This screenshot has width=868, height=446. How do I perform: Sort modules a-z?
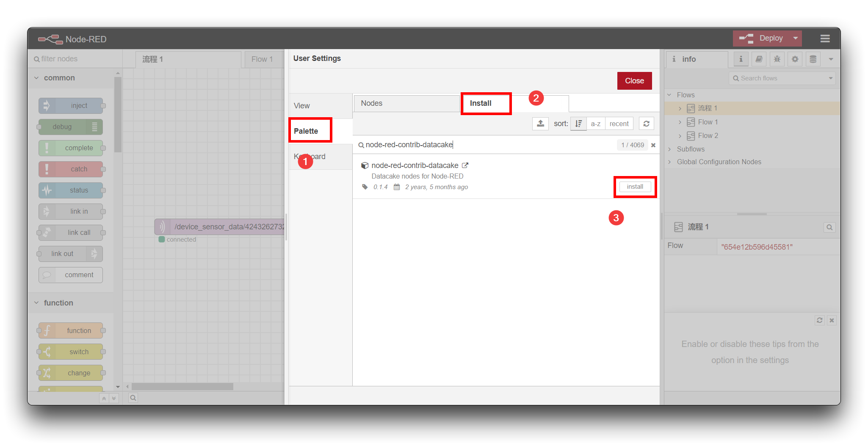(596, 124)
